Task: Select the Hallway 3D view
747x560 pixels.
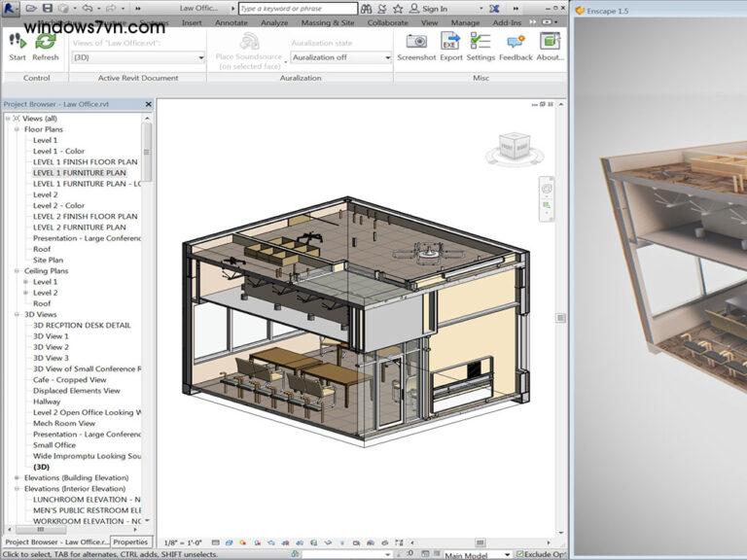Action: pos(47,402)
